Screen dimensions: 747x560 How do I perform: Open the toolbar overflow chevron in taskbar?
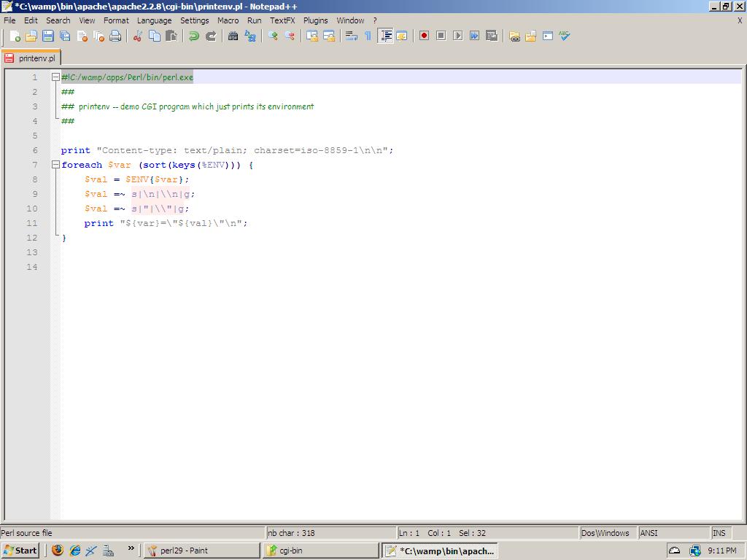131,549
